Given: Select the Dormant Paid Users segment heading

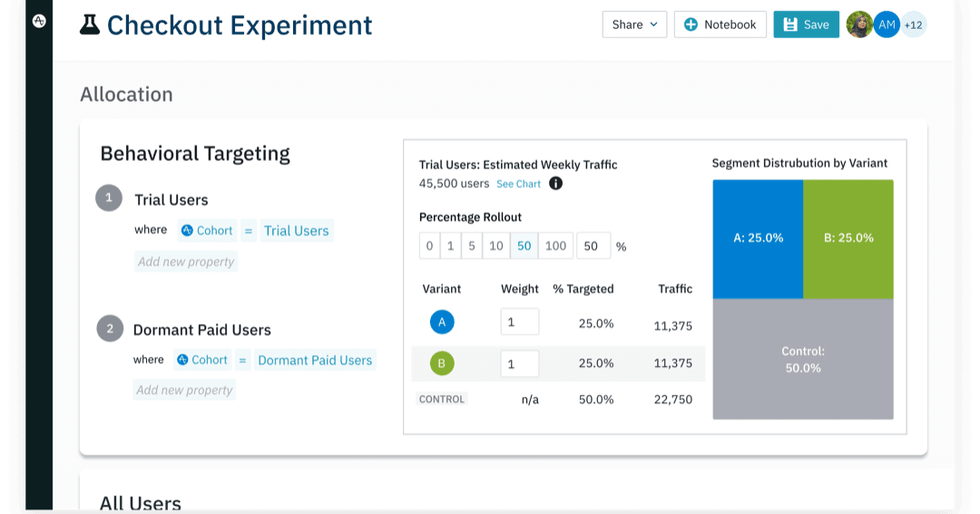Looking at the screenshot, I should 201,330.
